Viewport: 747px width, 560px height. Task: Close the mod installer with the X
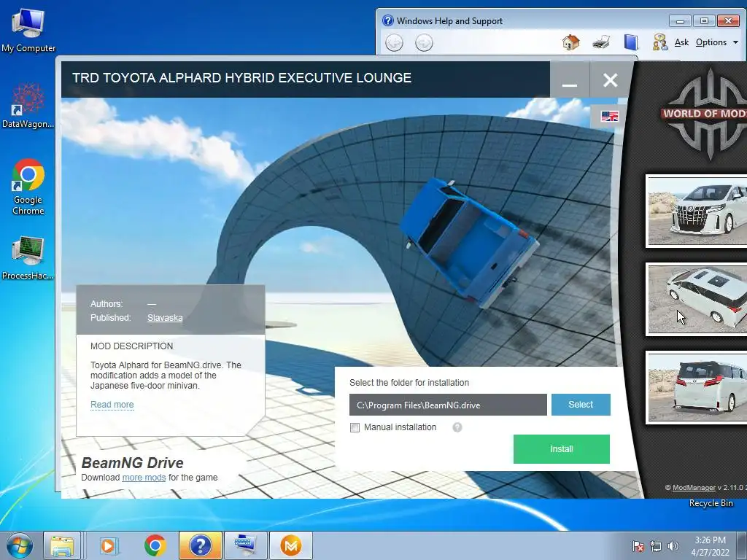click(x=611, y=79)
